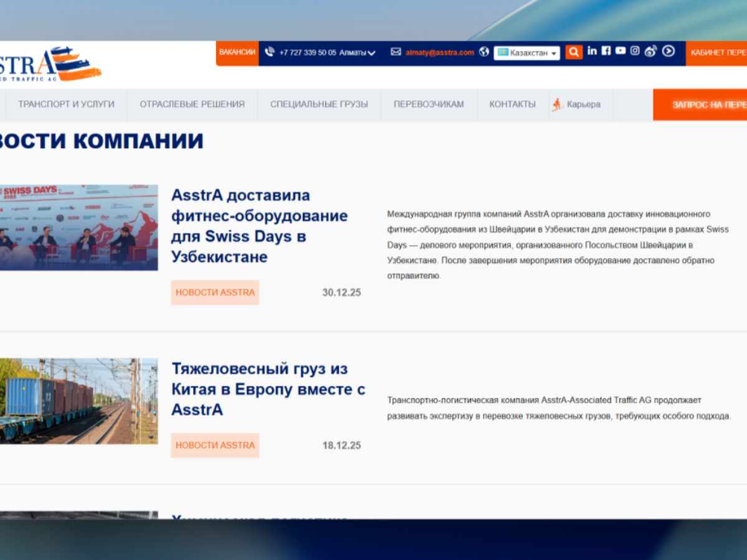Click the AsstrA logo
This screenshot has width=747, height=560.
point(50,64)
